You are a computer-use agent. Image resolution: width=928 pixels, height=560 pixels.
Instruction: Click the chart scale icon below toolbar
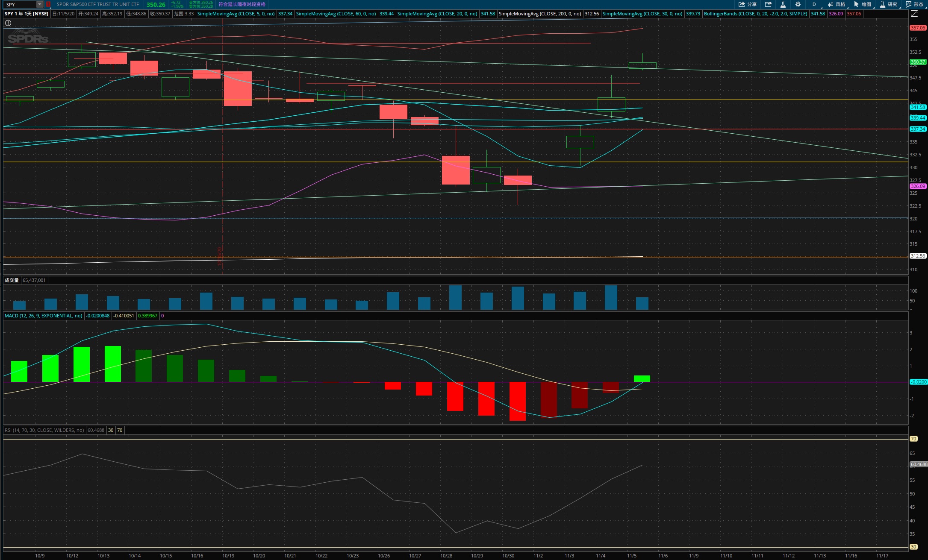(914, 14)
